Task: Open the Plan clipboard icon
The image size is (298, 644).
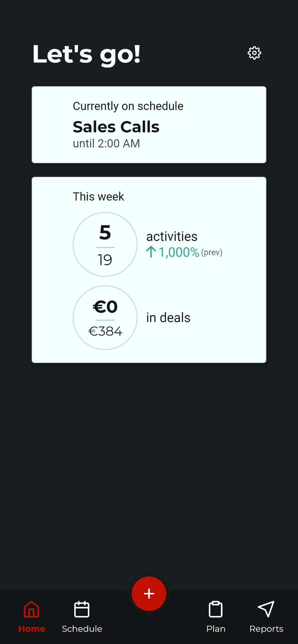Action: point(216,609)
